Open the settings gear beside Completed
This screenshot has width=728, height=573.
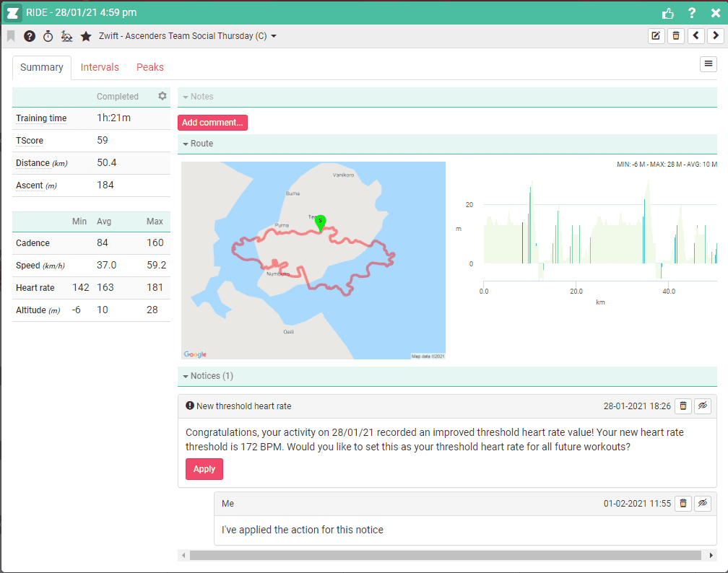point(162,96)
